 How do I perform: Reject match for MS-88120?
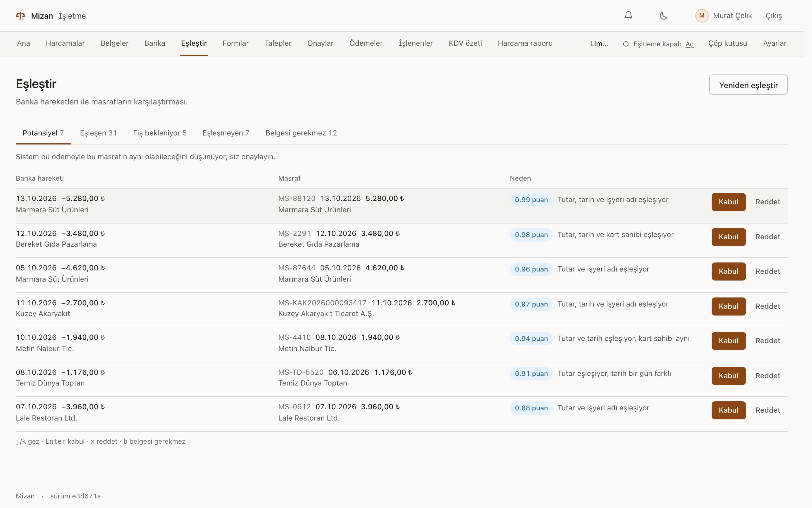tap(767, 202)
